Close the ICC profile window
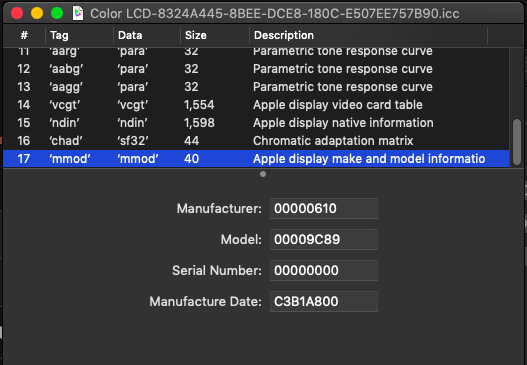The height and width of the screenshot is (365, 527). point(17,13)
